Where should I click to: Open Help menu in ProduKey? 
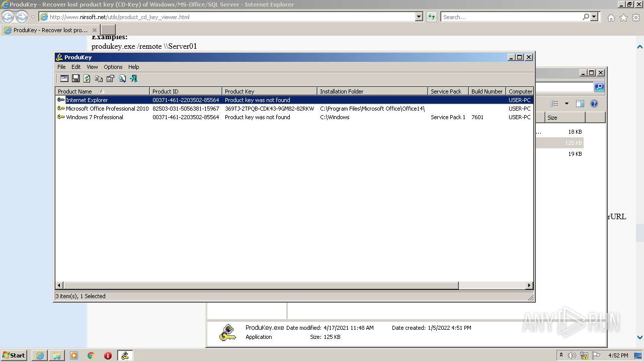[x=133, y=67]
